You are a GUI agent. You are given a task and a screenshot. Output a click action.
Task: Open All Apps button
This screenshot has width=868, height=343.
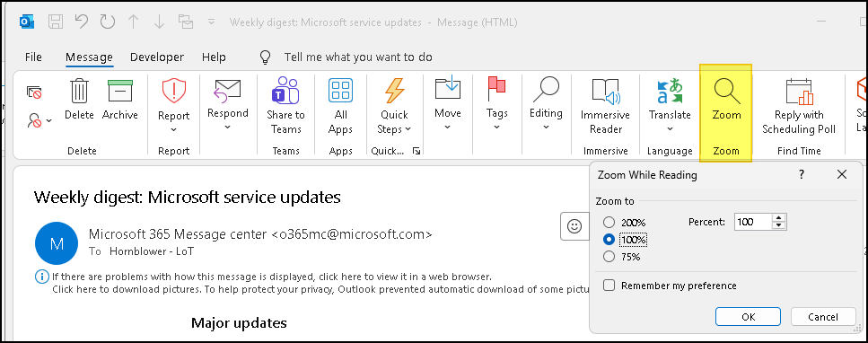pyautogui.click(x=340, y=106)
